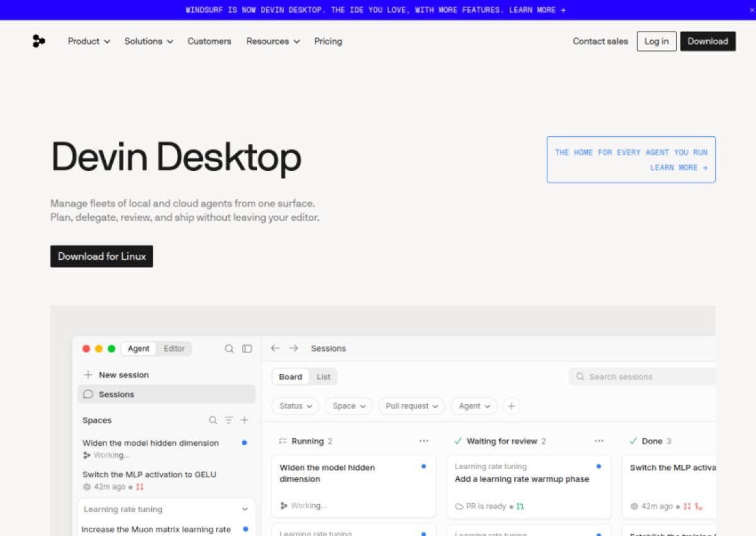The height and width of the screenshot is (536, 756).
Task: Click the Sessions title beside the arrows
Action: tap(328, 348)
